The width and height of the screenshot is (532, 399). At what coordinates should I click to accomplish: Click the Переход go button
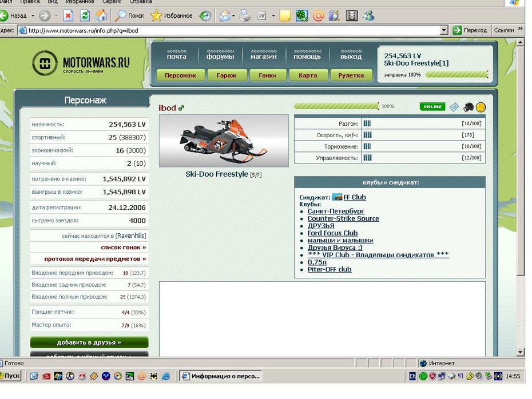coord(470,30)
